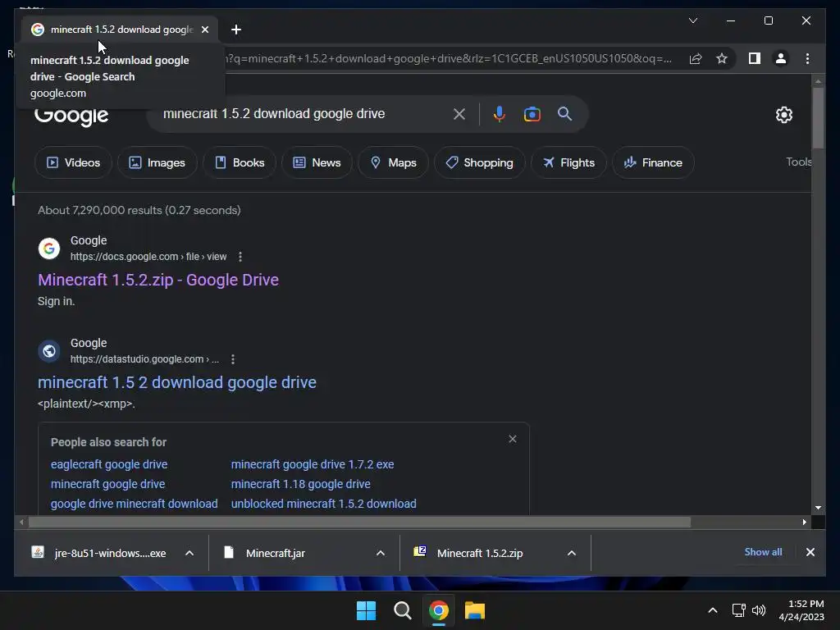The height and width of the screenshot is (630, 840).
Task: Open the Windows Start menu
Action: click(366, 610)
